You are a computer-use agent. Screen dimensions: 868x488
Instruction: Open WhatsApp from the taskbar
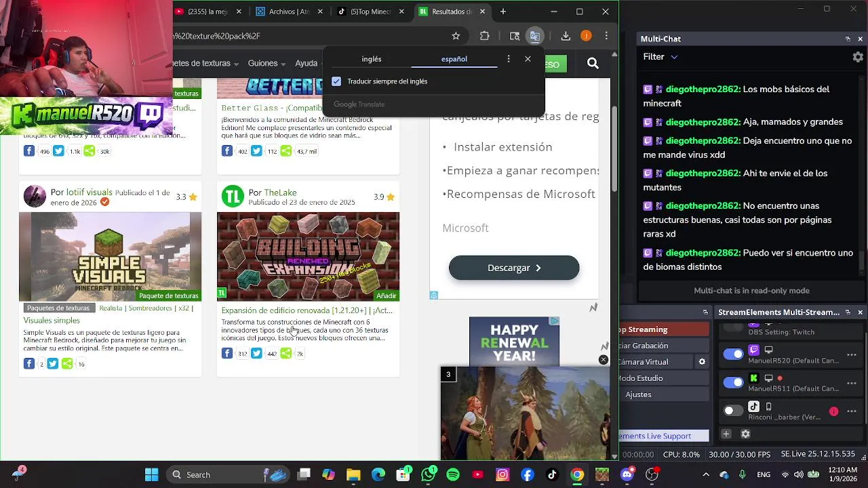pos(428,474)
